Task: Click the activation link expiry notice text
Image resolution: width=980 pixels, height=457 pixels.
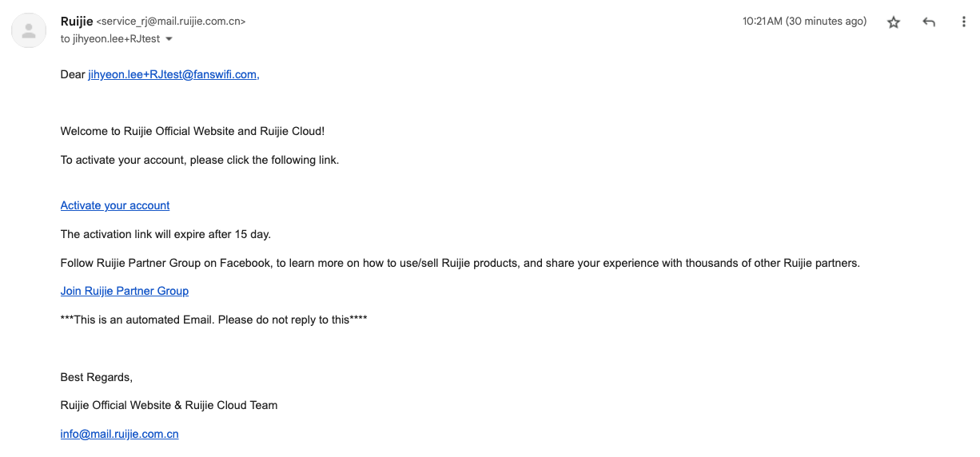Action: coord(165,234)
